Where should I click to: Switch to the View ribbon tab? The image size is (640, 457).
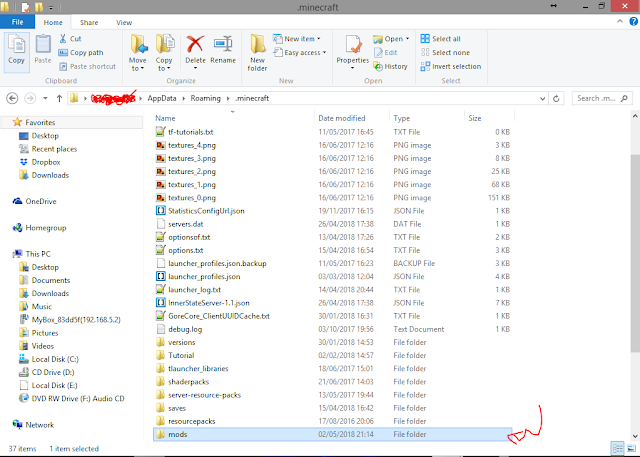(124, 22)
